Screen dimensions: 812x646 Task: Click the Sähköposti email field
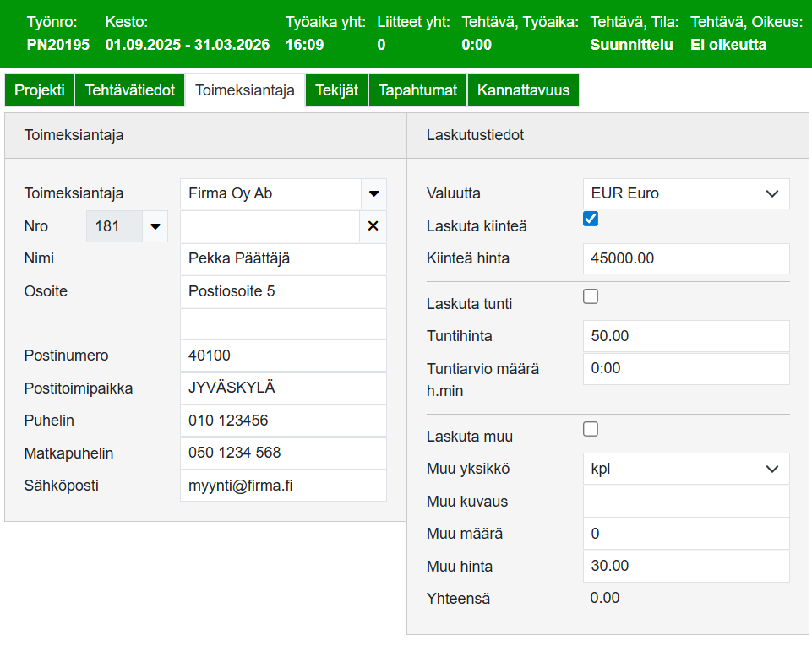point(282,486)
